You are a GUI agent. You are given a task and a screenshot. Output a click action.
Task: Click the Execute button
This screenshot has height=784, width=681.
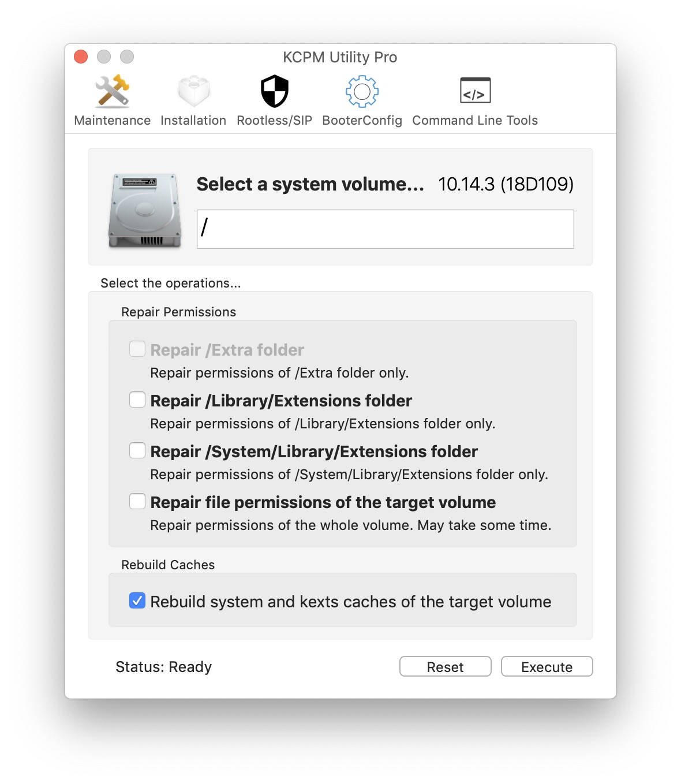pos(547,666)
